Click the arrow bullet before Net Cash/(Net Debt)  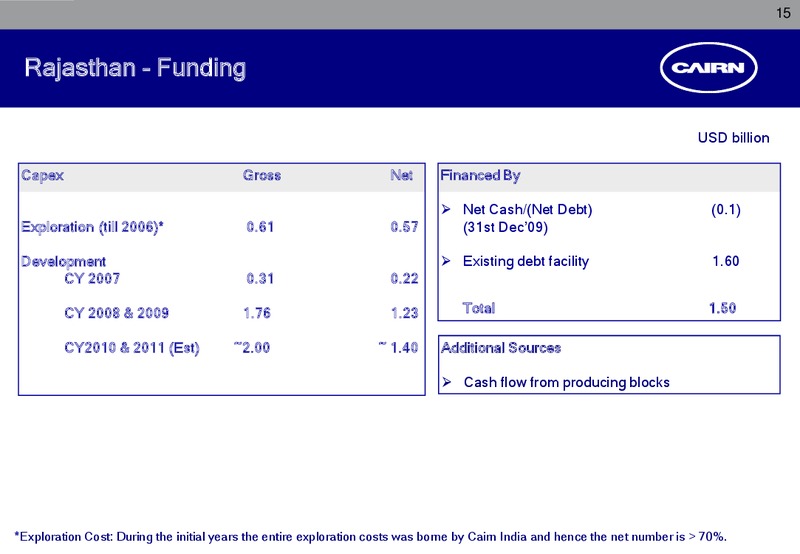[x=446, y=209]
